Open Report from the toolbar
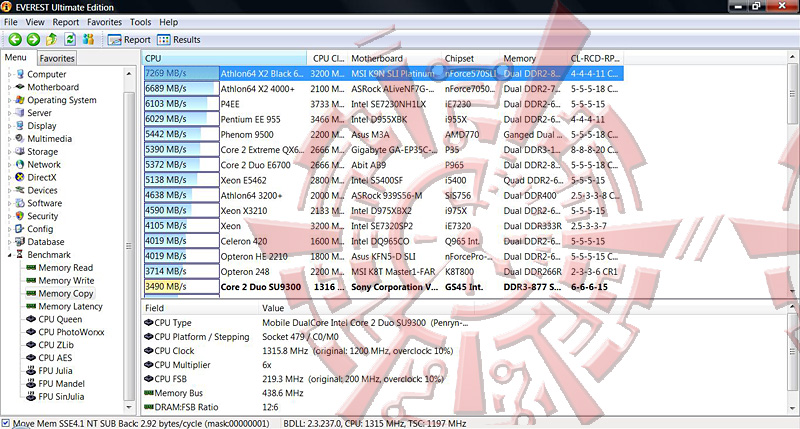The image size is (800, 429). click(x=129, y=40)
